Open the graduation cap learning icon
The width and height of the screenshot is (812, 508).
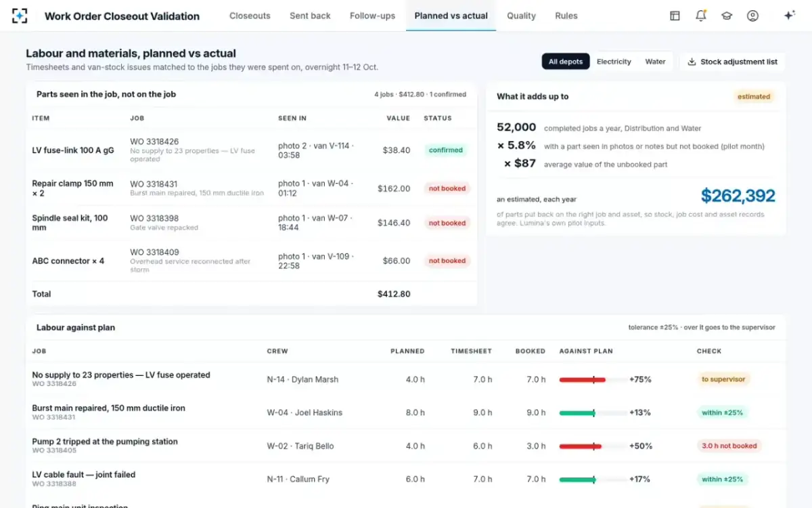click(727, 16)
